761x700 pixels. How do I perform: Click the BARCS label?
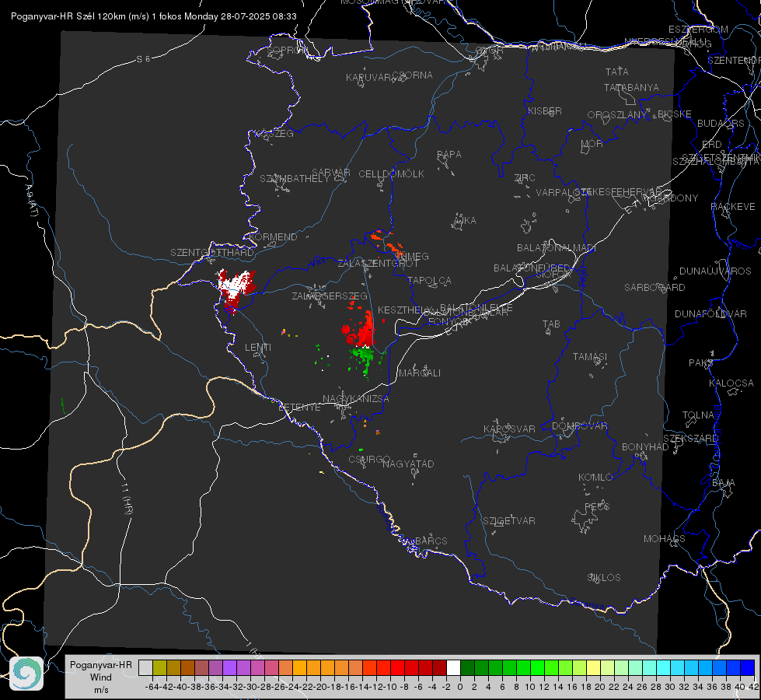pos(431,541)
